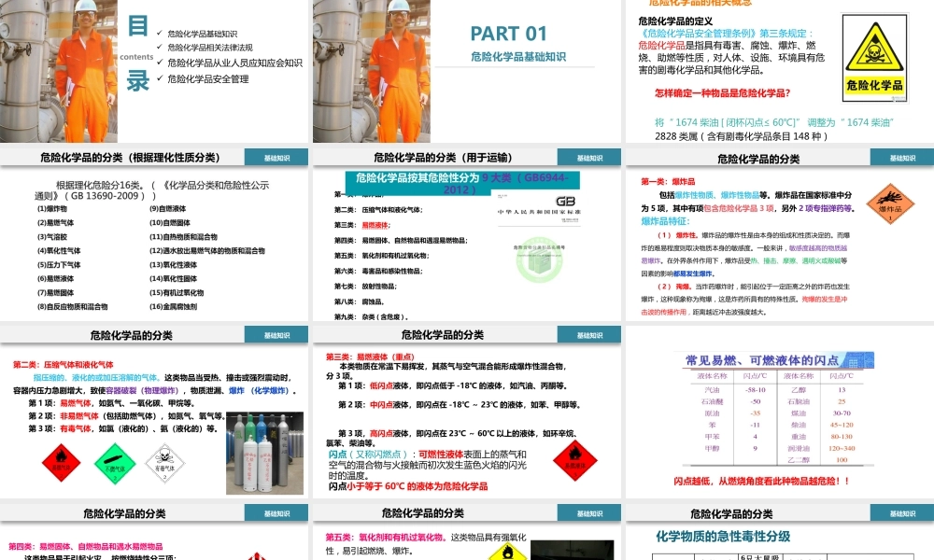Select the green 不燃气体 cylinder diamond
The width and height of the screenshot is (934, 560).
115,463
